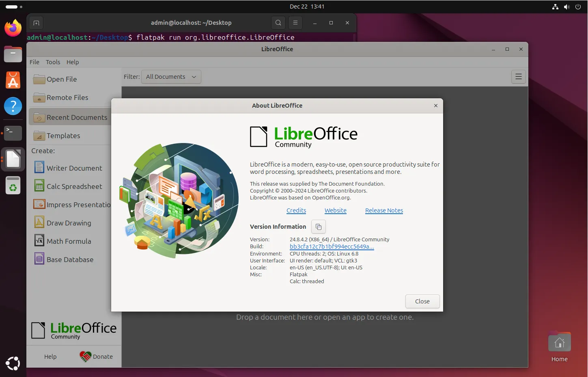Start a new Impress Presentation
Image resolution: width=588 pixels, height=377 pixels.
72,204
